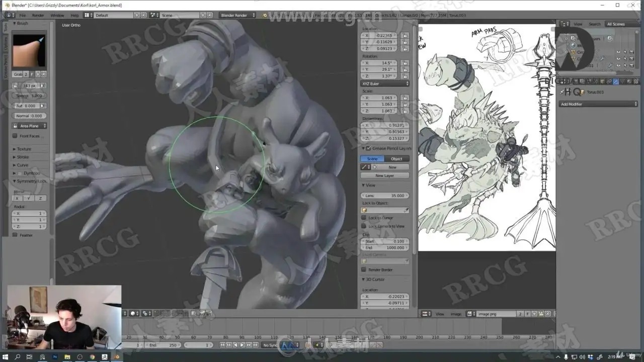Viewport: 644px width, 362px height.
Task: Add a new screen layout with the plus icon
Action: 137,15
